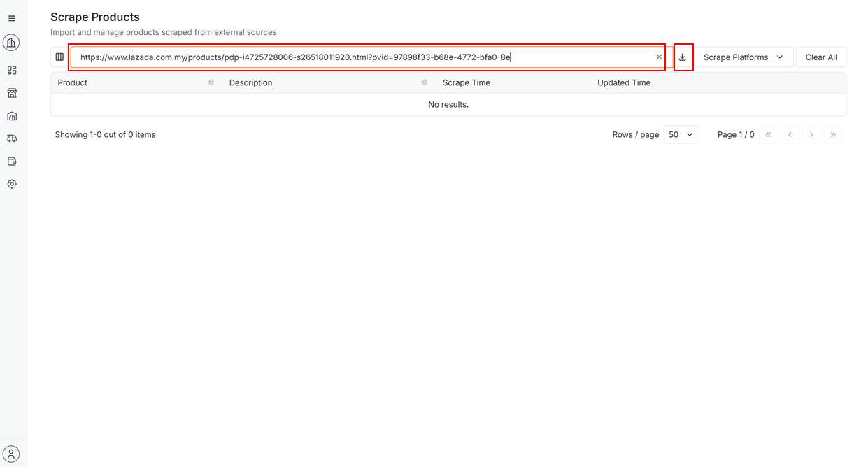
Task: Expand the Scrape Platforms dropdown
Action: click(x=744, y=57)
